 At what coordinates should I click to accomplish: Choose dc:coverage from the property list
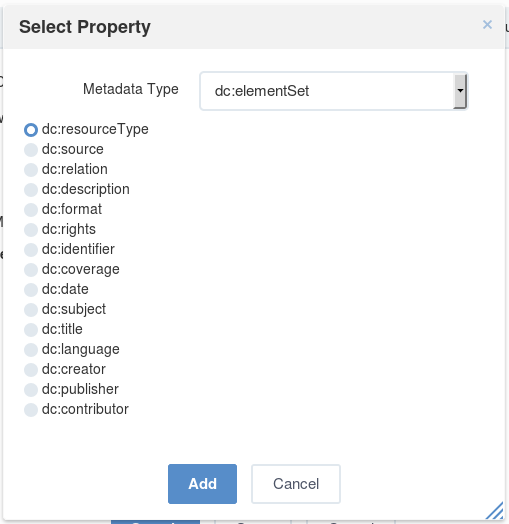point(31,270)
